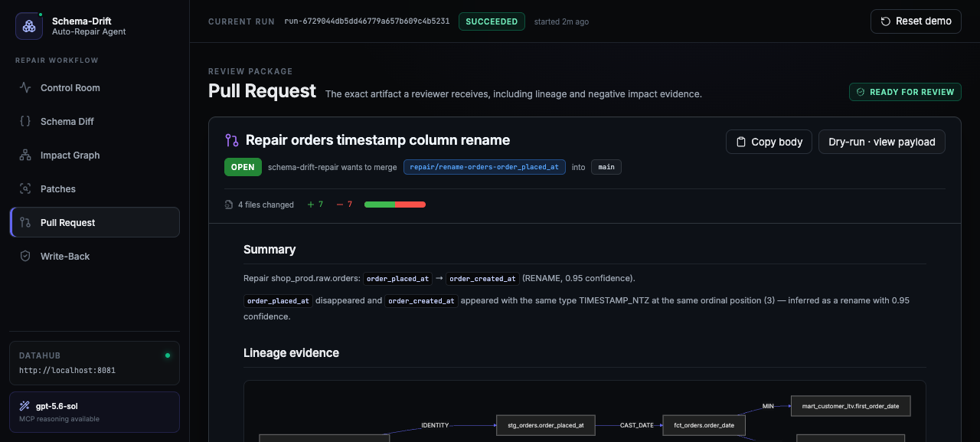This screenshot has width=980, height=442.
Task: Click the Ready for review shield icon
Action: click(x=861, y=92)
